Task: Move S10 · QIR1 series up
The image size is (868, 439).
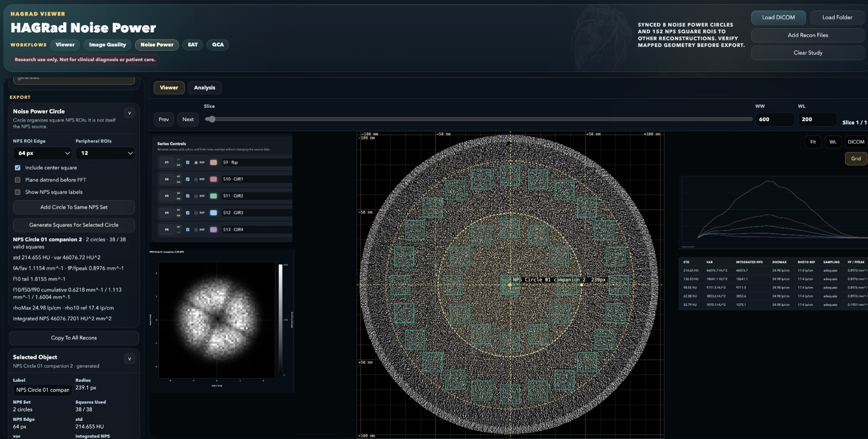Action: (178, 176)
